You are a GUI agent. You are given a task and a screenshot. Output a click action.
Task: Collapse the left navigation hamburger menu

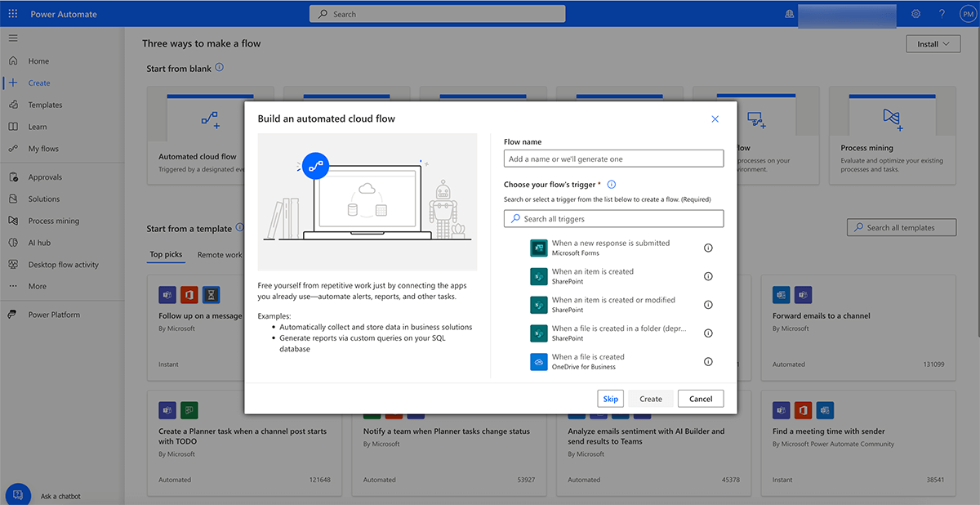tap(12, 38)
